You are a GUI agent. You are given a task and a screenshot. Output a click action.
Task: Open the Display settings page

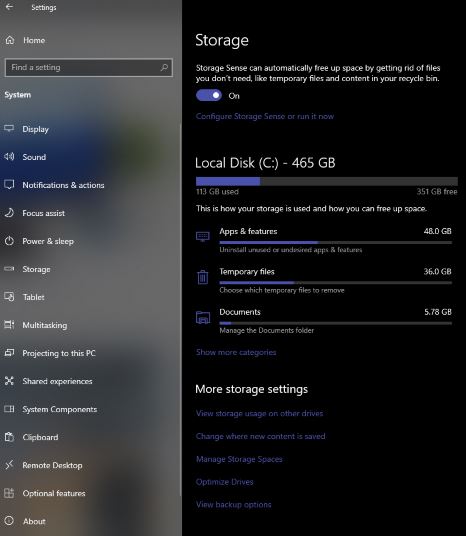(x=36, y=129)
